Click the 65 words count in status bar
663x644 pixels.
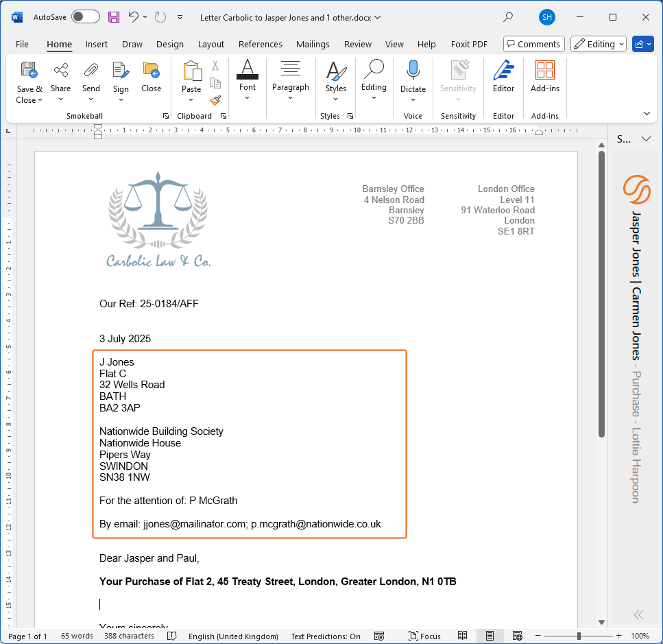77,636
